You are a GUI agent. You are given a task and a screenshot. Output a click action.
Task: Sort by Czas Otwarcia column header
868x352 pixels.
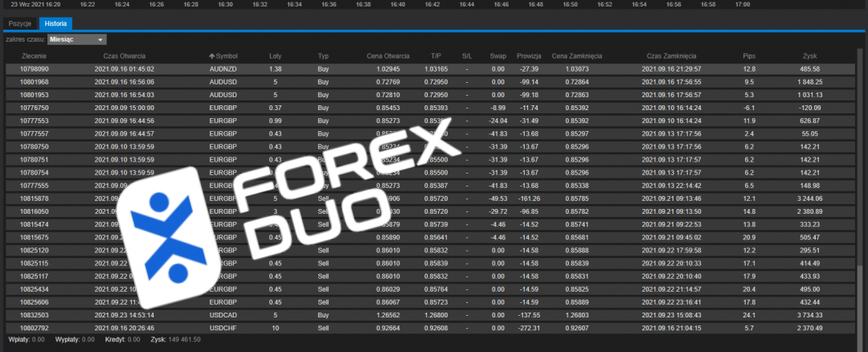pyautogui.click(x=124, y=56)
